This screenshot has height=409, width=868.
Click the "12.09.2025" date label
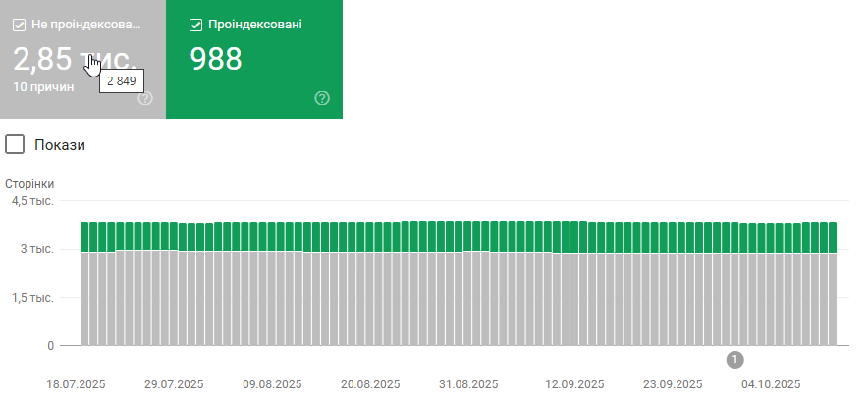pos(574,384)
